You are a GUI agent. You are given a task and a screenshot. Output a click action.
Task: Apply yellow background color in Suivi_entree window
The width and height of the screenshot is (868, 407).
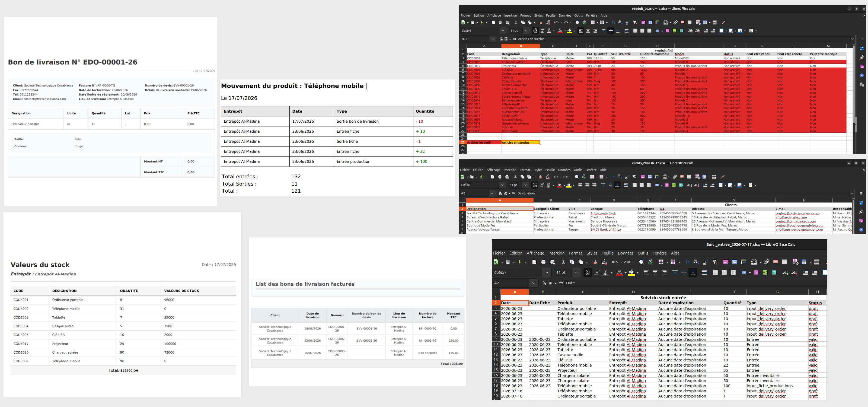(x=631, y=273)
